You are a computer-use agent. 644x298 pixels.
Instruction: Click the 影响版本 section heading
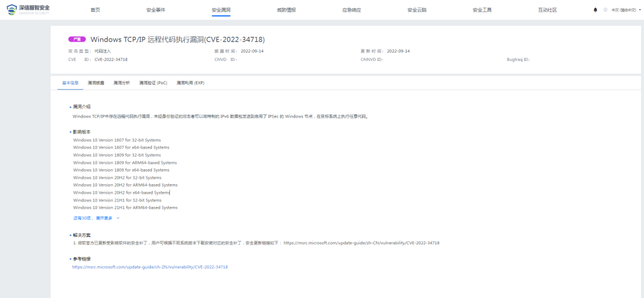82,132
